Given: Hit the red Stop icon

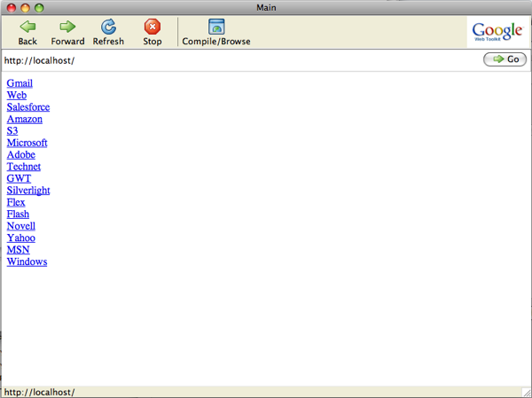Looking at the screenshot, I should (x=153, y=32).
